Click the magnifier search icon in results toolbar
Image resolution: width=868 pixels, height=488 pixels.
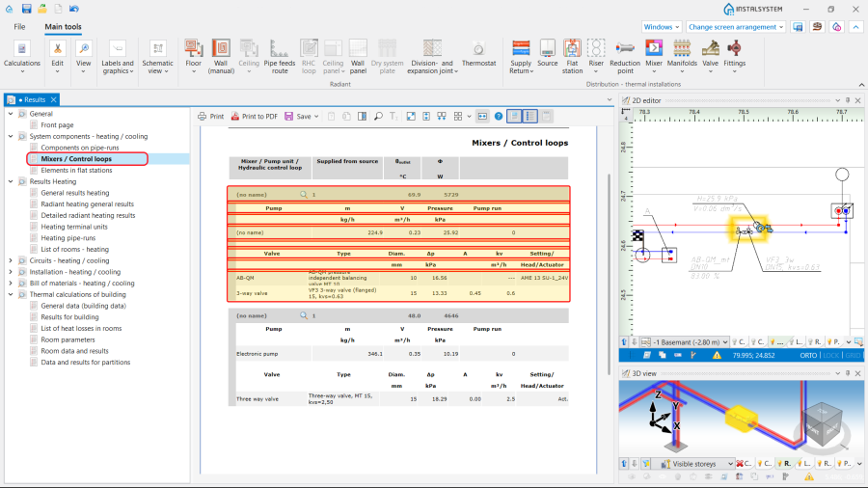(x=378, y=116)
